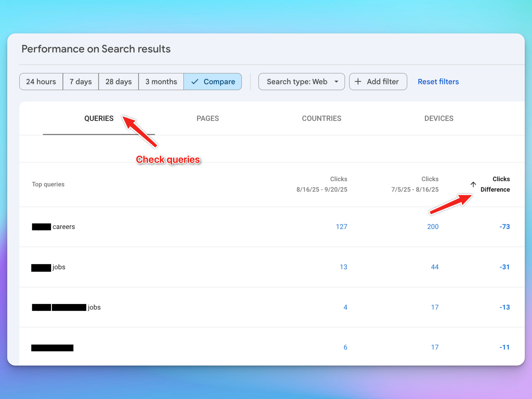
Task: Select the 24 hours date range
Action: [41, 82]
